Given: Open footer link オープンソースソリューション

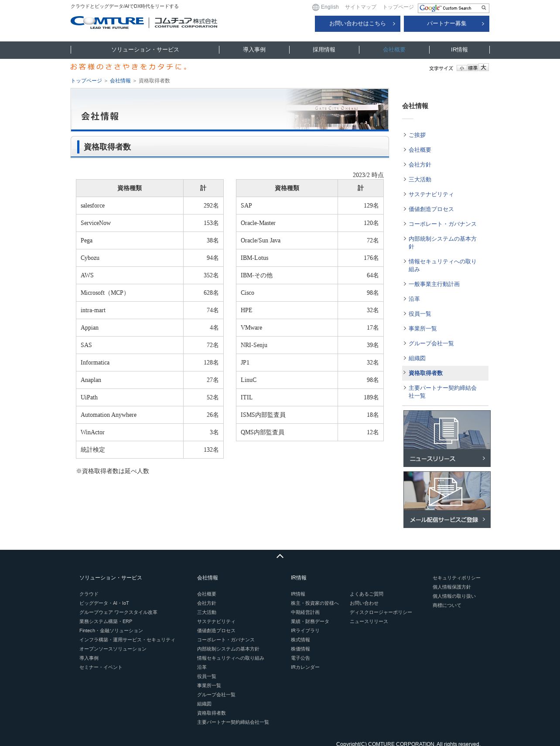Looking at the screenshot, I should [113, 649].
